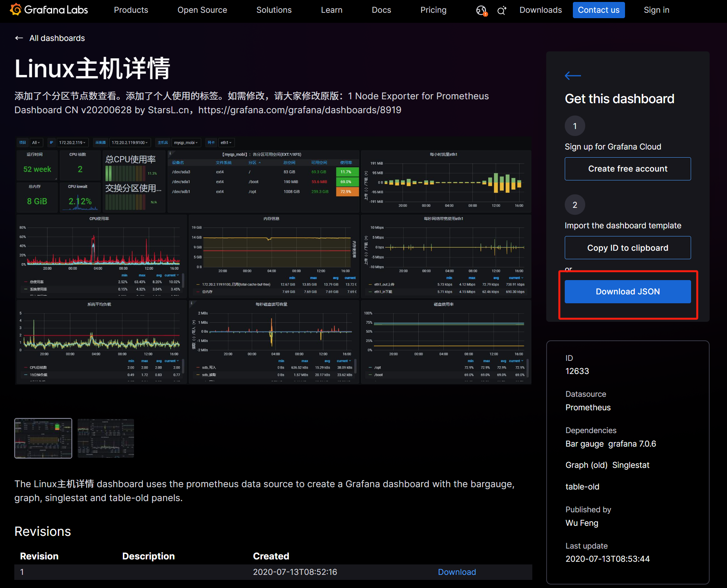Expand the Learn menu

[x=331, y=10]
